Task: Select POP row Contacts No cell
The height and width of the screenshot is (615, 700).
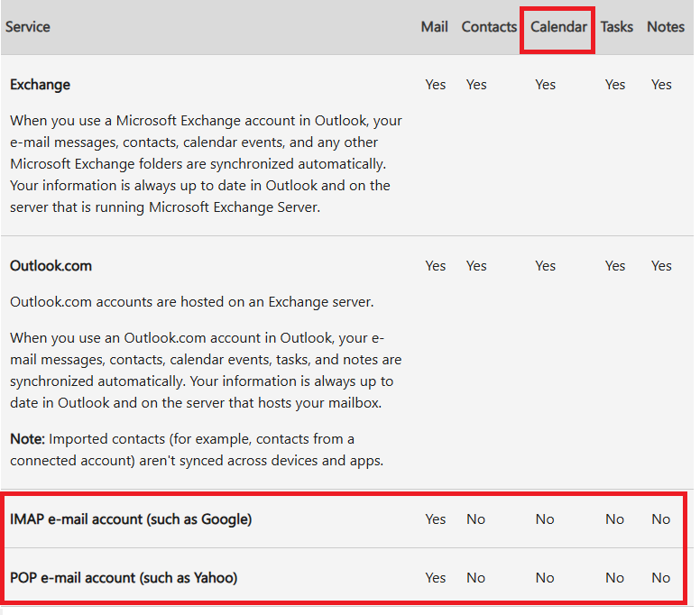Action: 476,577
